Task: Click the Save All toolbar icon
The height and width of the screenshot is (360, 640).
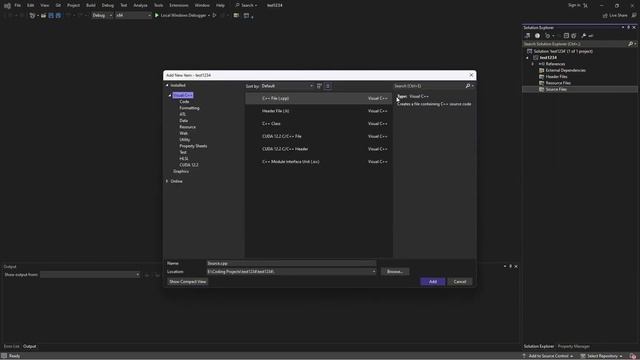Action: 58,16
